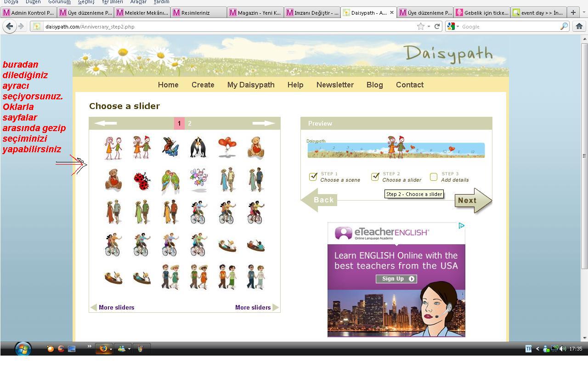
Task: Choose the lovebird parrots slider icon
Action: tap(170, 181)
